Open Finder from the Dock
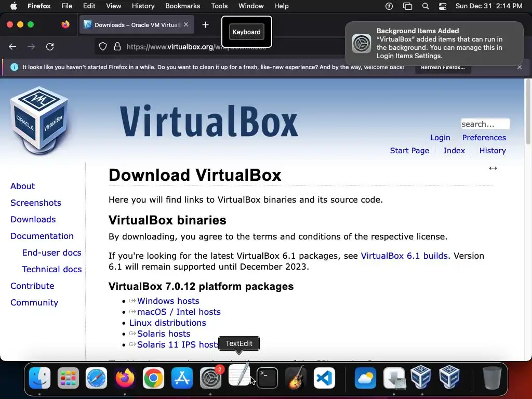Viewport: 532px width, 399px height. [39, 378]
